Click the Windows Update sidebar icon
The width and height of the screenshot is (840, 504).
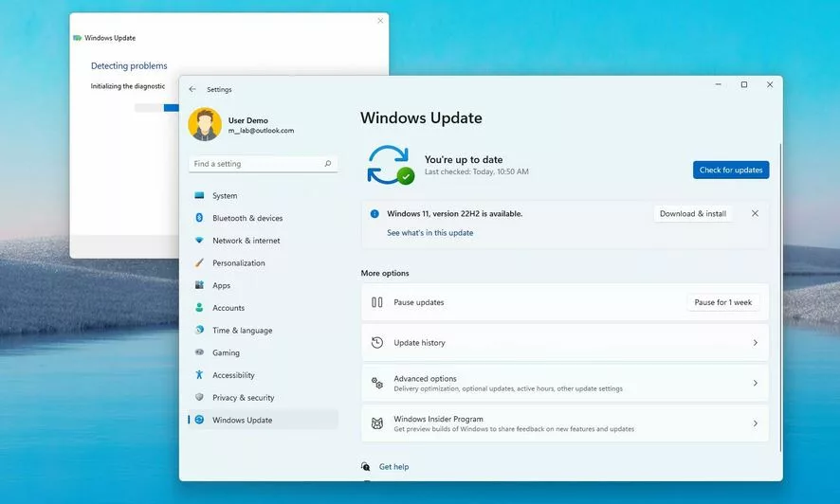coord(199,420)
